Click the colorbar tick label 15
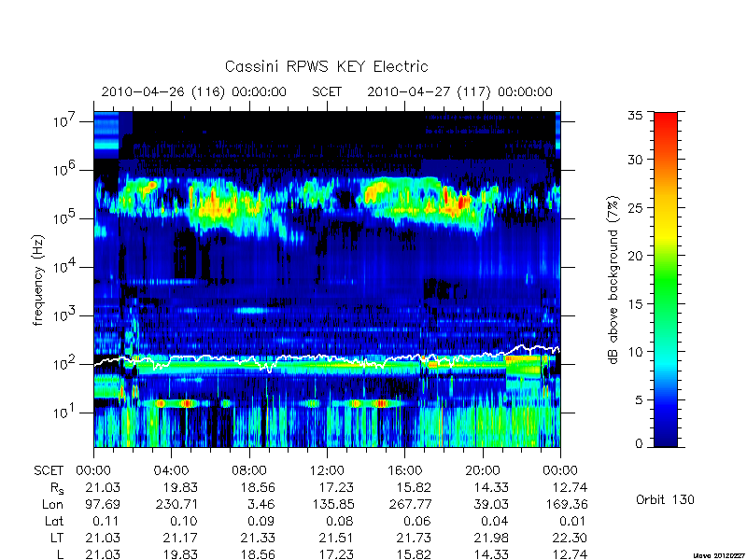 point(636,303)
